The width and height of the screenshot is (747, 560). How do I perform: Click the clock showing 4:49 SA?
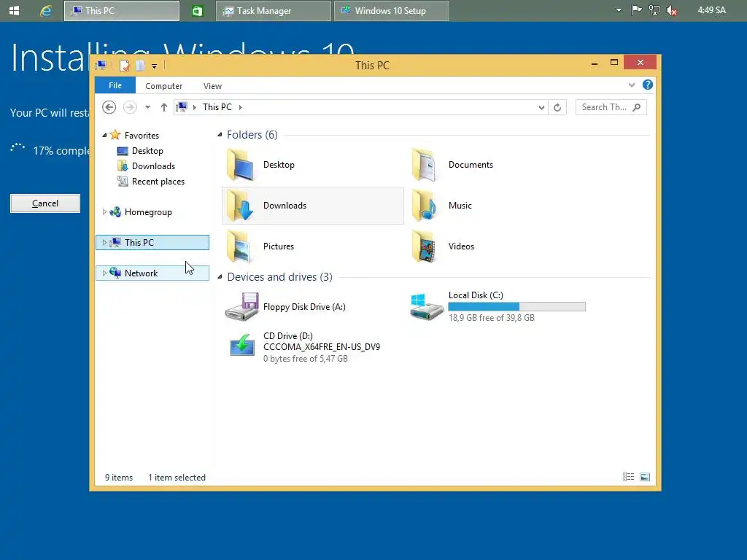tap(711, 10)
